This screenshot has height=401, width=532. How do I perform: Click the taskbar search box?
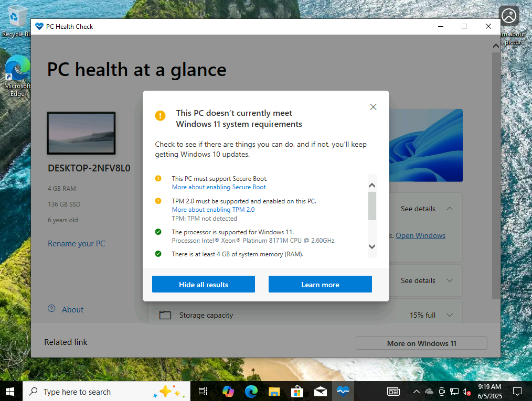click(107, 392)
